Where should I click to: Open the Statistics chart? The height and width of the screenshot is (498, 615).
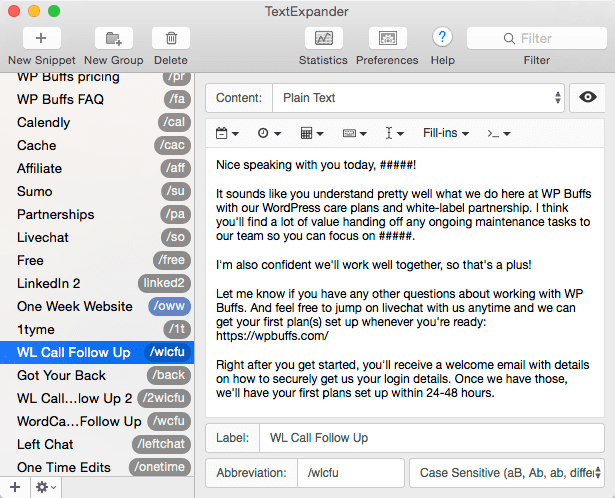[324, 38]
